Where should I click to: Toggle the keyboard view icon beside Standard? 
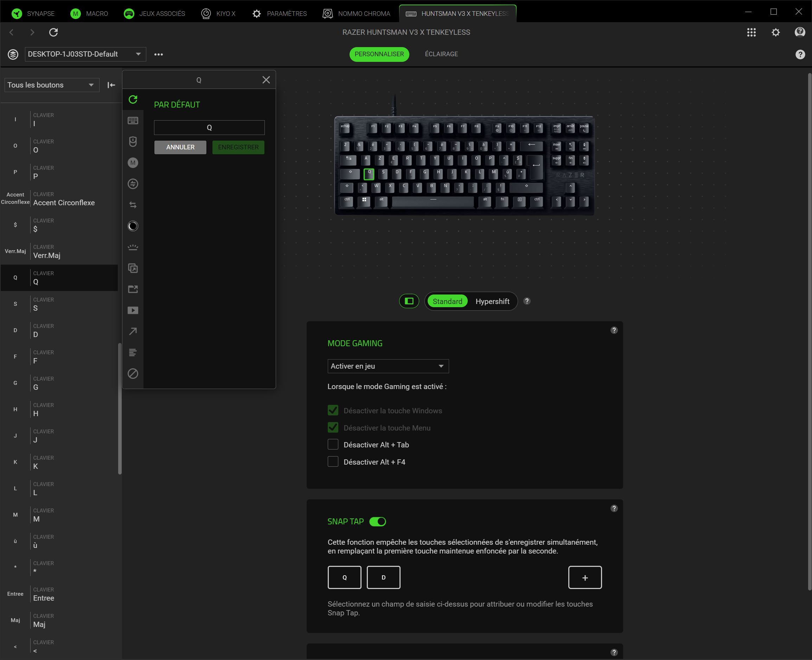[409, 301]
